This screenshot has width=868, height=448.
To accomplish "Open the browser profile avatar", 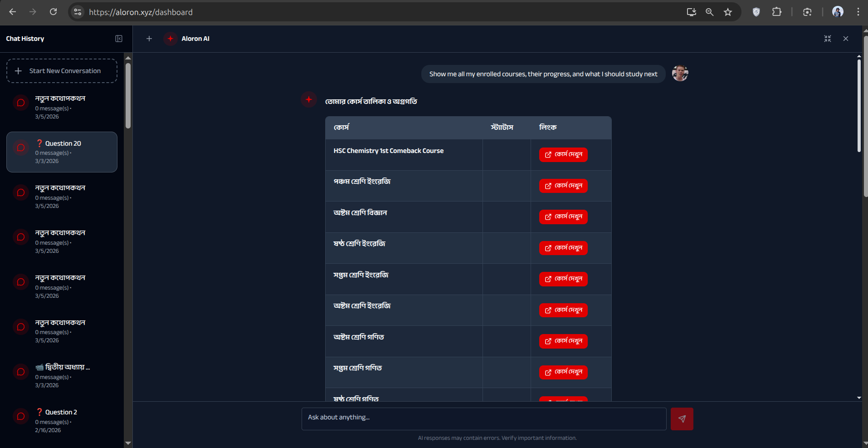I will 838,12.
